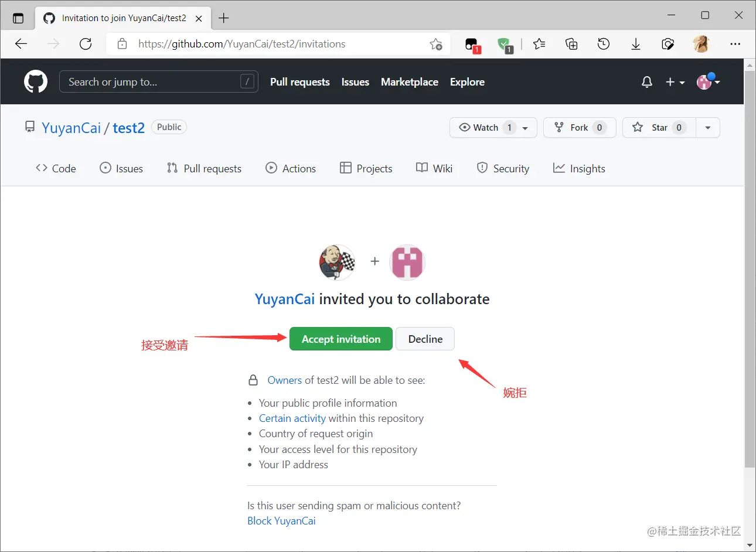Viewport: 756px width, 552px height.
Task: Open the black extension icon with red badge
Action: click(472, 45)
